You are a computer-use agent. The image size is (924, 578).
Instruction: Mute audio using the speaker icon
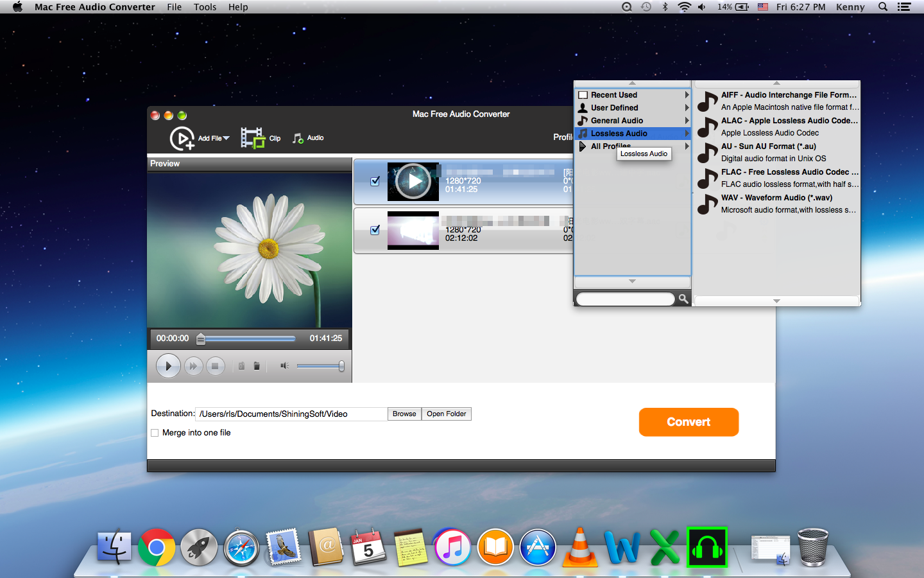click(284, 366)
